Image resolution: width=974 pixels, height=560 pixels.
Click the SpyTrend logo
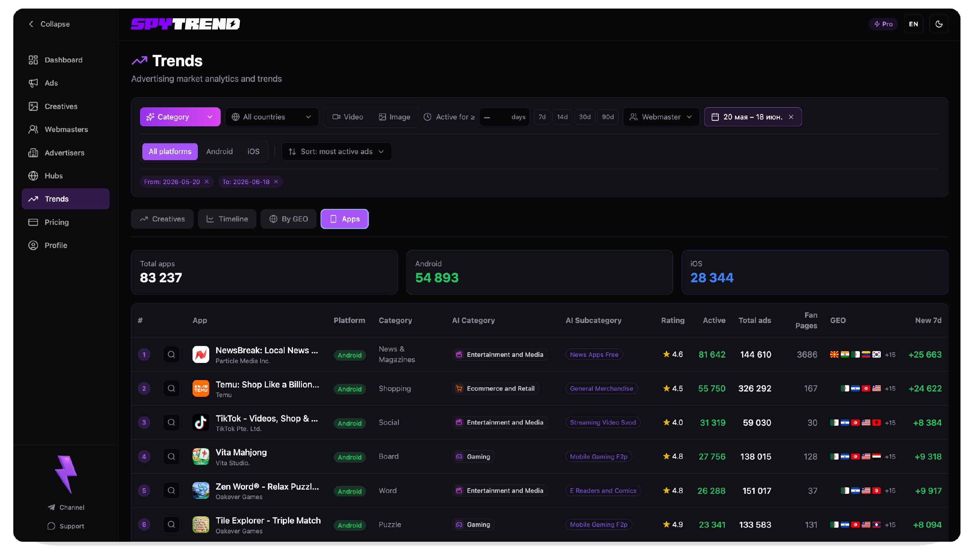(185, 24)
